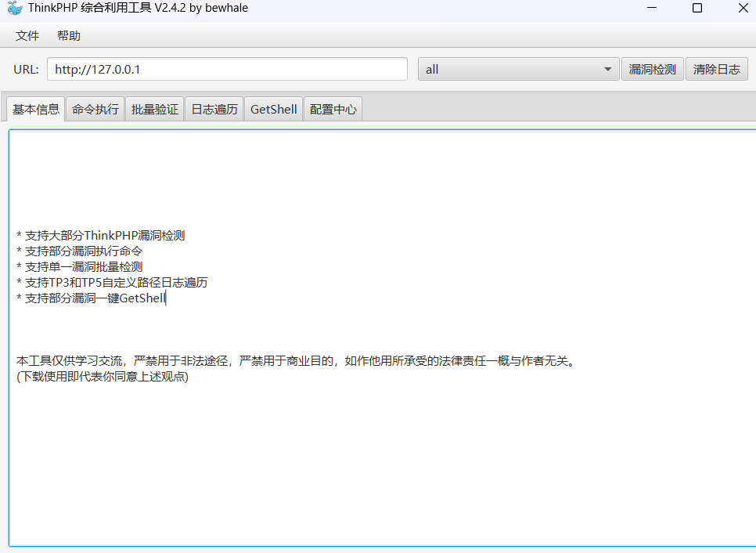Click the line '支持部分漏洞执行命令'
The height and width of the screenshot is (553, 756).
point(80,251)
